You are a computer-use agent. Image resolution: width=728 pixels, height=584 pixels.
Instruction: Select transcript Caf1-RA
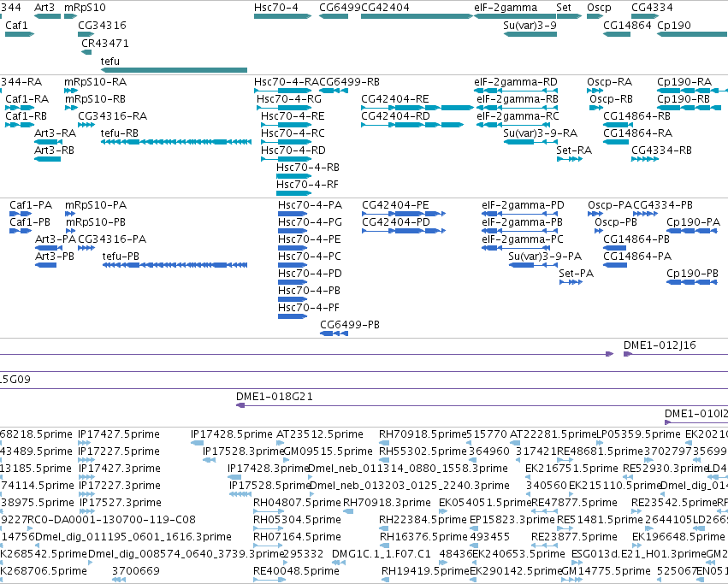click(x=20, y=108)
